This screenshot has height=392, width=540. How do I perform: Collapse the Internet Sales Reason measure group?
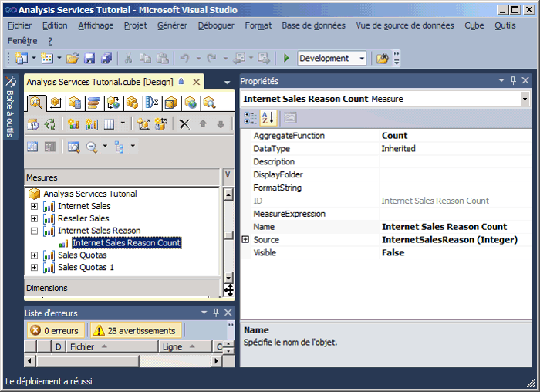(x=34, y=231)
